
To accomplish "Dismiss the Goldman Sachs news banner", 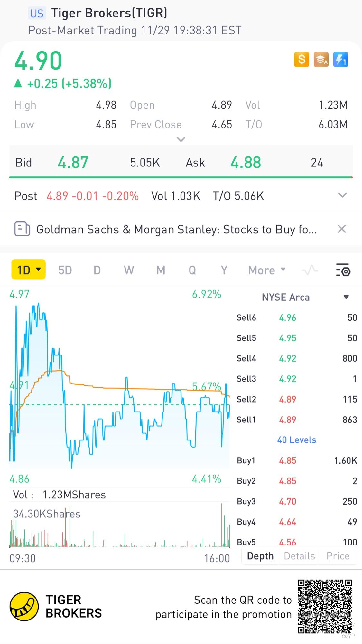I will [342, 229].
